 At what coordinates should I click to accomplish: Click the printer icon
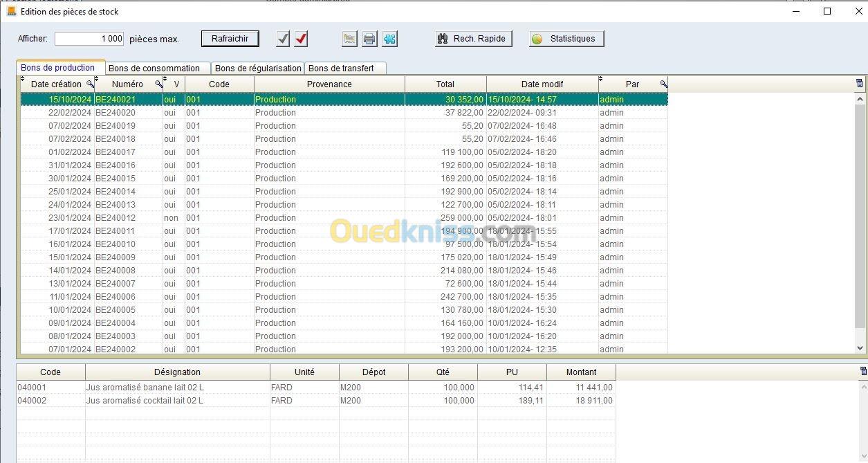(x=369, y=39)
